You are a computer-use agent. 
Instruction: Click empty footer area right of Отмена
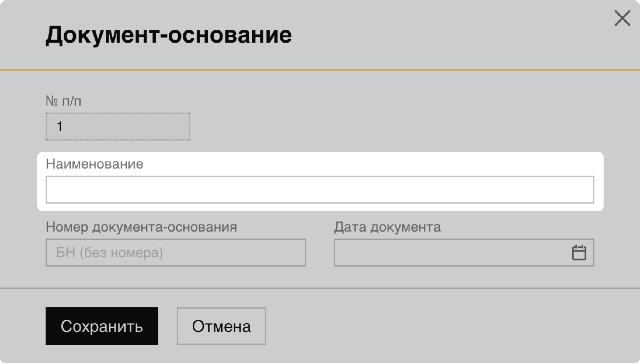426,326
